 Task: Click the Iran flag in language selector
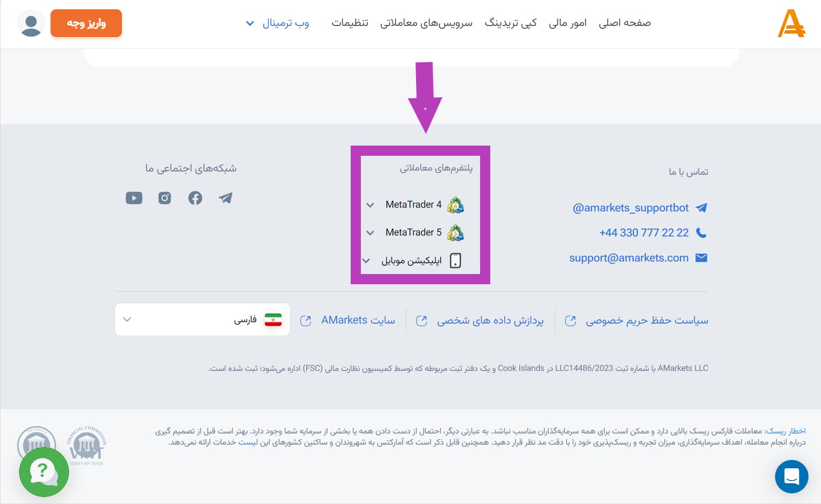click(x=273, y=319)
